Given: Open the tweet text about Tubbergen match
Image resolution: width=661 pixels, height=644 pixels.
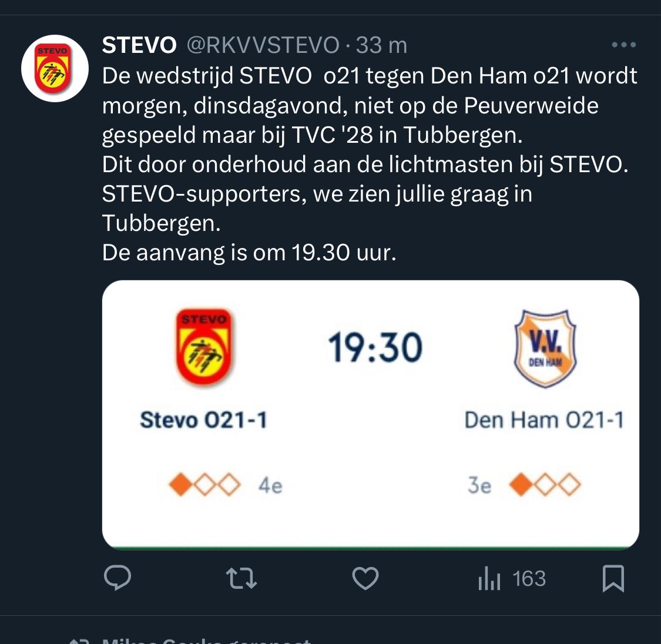Looking at the screenshot, I should click(x=370, y=164).
